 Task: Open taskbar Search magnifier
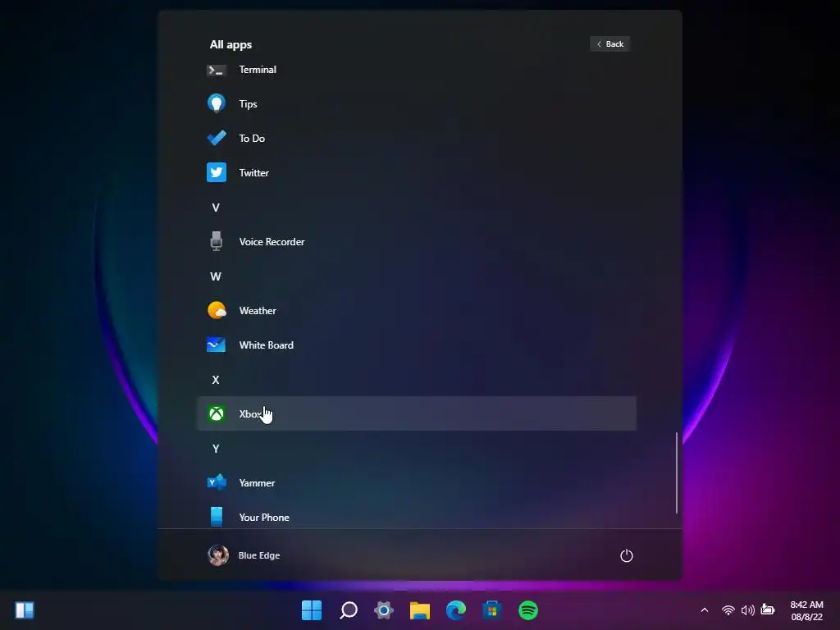coord(348,610)
